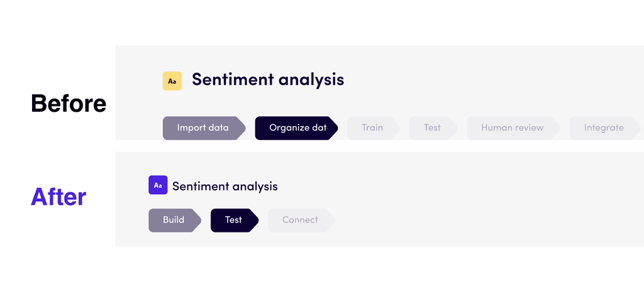The height and width of the screenshot is (289, 644).
Task: Open the Connect step
Action: click(x=299, y=221)
